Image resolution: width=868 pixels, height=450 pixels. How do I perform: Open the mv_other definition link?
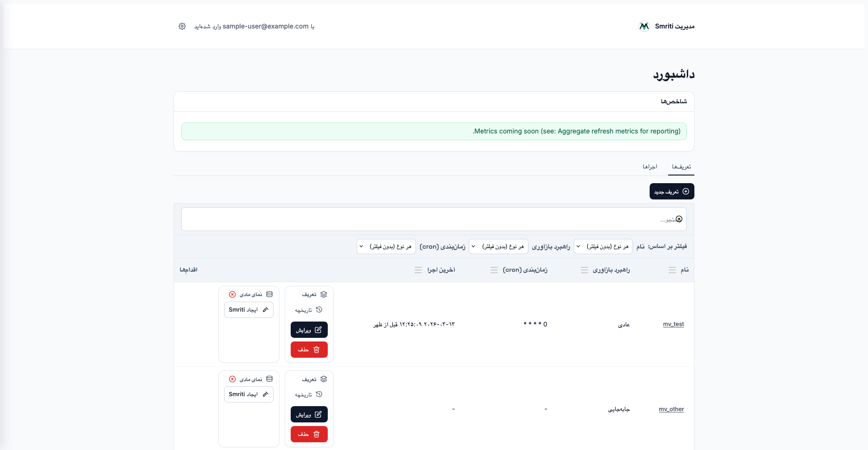[x=671, y=409]
